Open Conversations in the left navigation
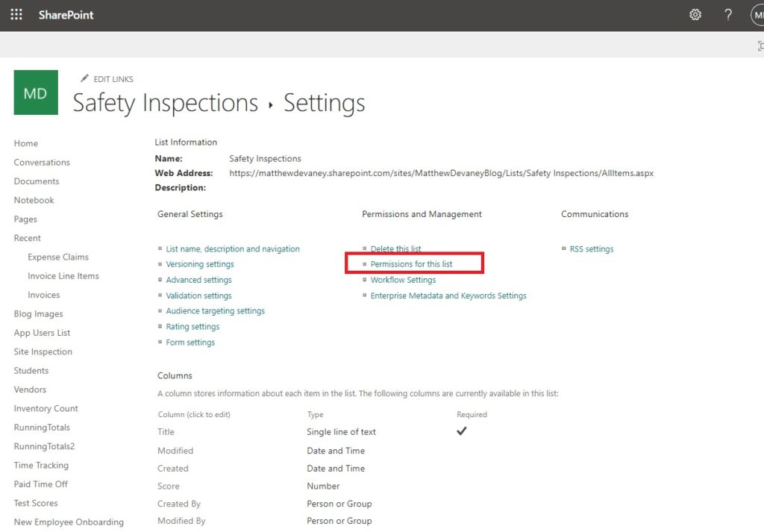The width and height of the screenshot is (764, 532). 42,162
